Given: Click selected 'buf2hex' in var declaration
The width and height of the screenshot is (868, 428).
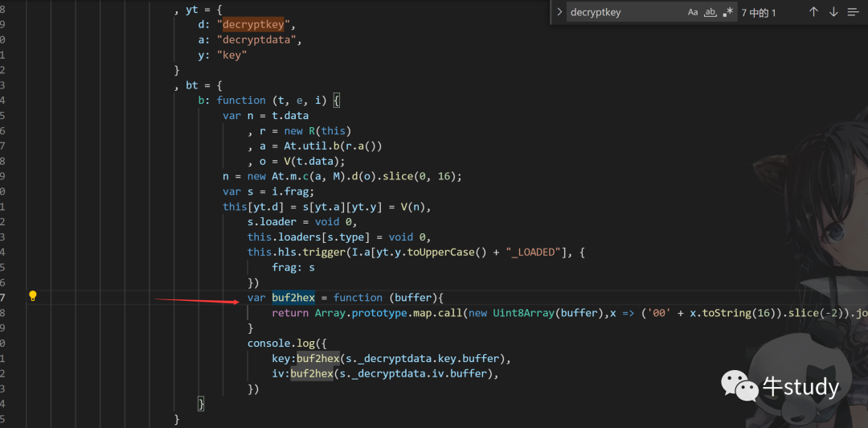Looking at the screenshot, I should point(293,298).
